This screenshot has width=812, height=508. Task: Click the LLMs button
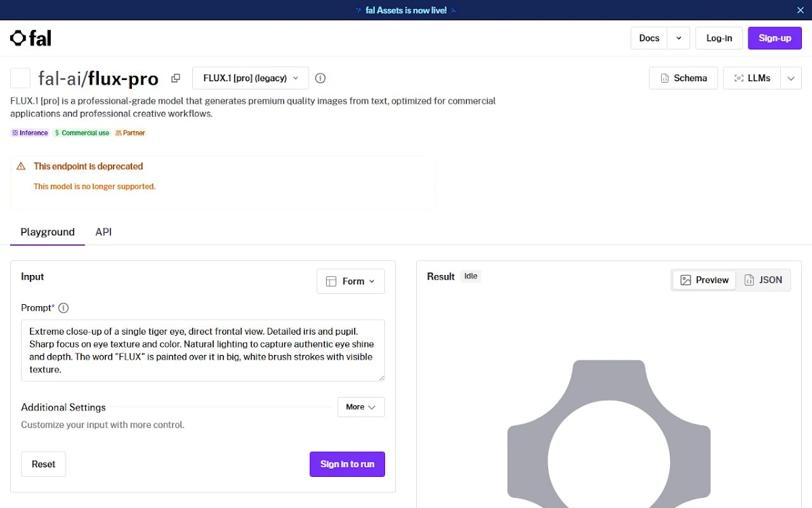752,78
